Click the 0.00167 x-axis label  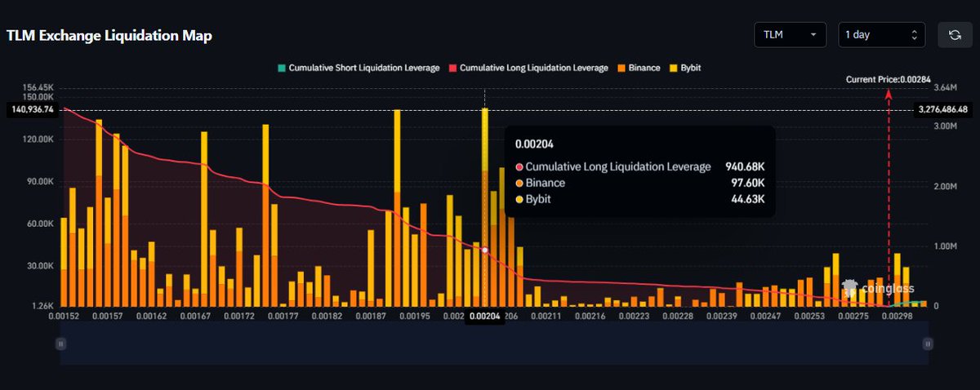click(194, 315)
